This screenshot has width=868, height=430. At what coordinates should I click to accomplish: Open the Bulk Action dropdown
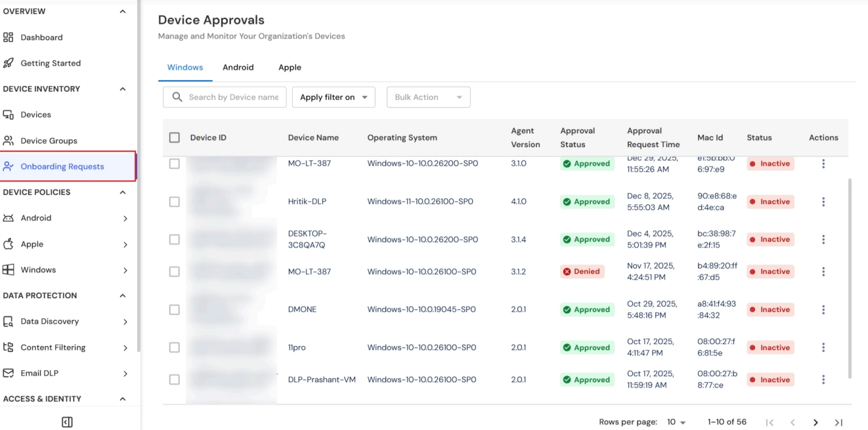pyautogui.click(x=428, y=97)
